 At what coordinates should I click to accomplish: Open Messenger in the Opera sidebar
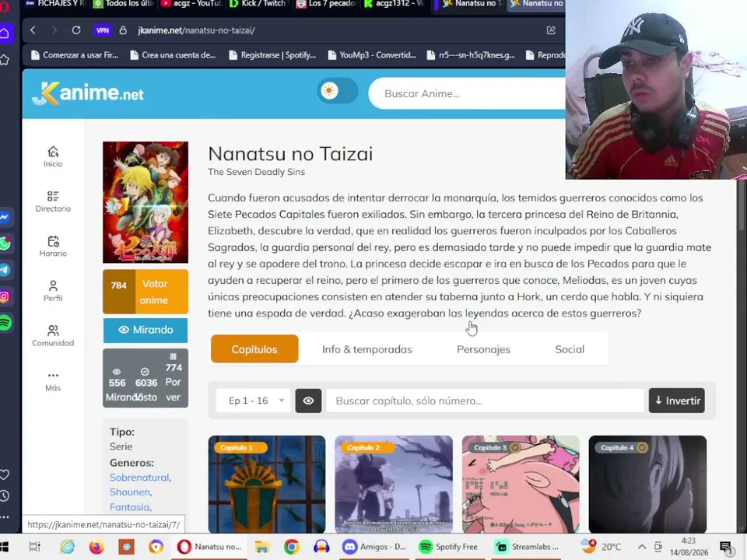point(5,217)
